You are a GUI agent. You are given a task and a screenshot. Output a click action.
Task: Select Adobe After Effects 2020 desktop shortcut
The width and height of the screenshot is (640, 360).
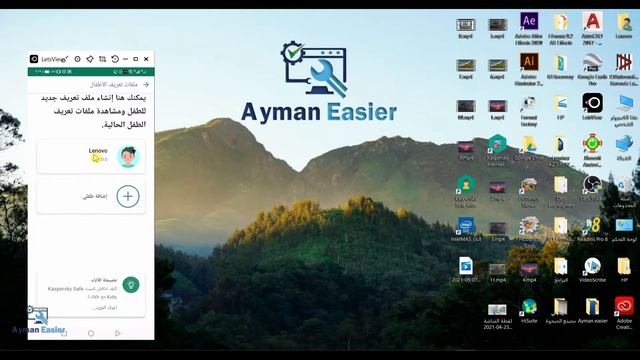(x=529, y=29)
